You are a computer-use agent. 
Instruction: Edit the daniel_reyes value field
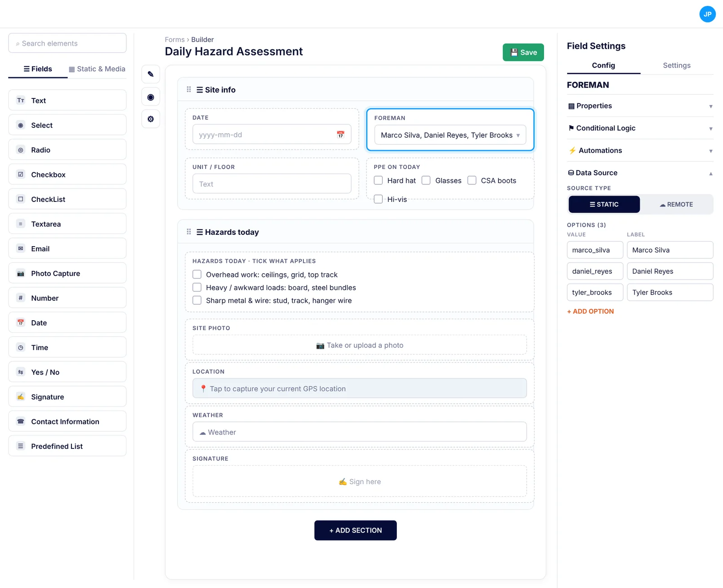(x=595, y=271)
